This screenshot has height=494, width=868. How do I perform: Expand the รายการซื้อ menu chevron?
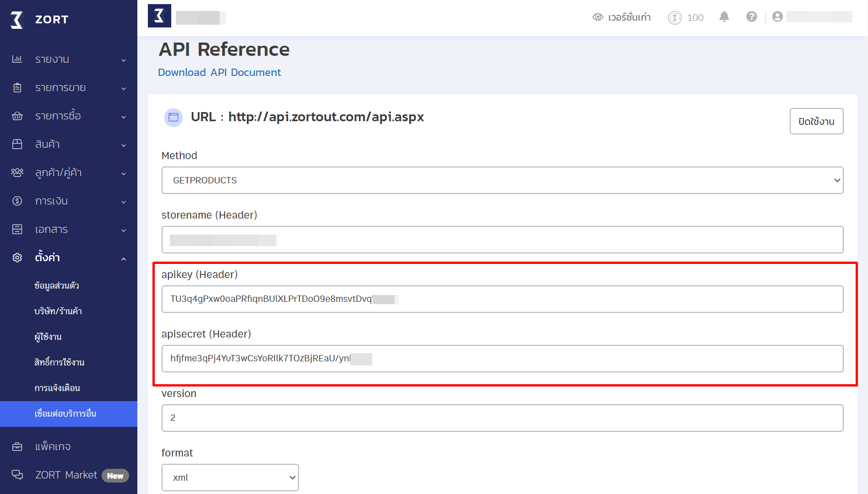pyautogui.click(x=124, y=117)
